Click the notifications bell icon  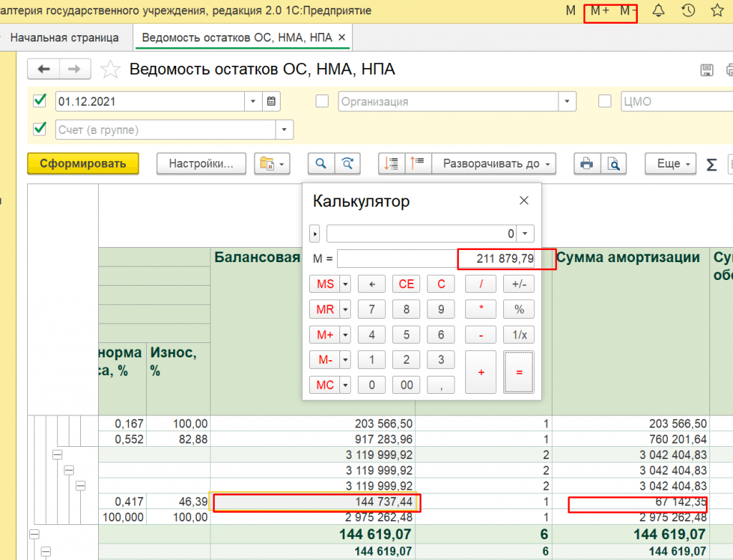pos(659,11)
